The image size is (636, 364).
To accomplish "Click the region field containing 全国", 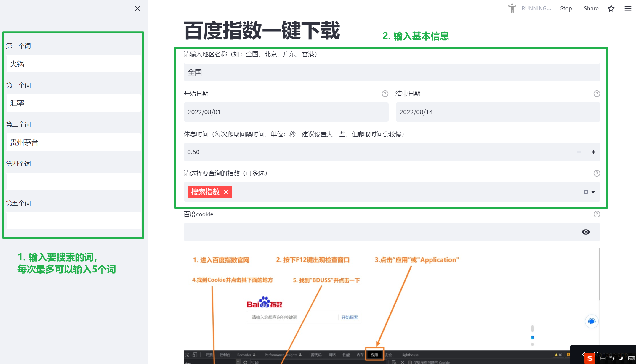I will [x=392, y=72].
